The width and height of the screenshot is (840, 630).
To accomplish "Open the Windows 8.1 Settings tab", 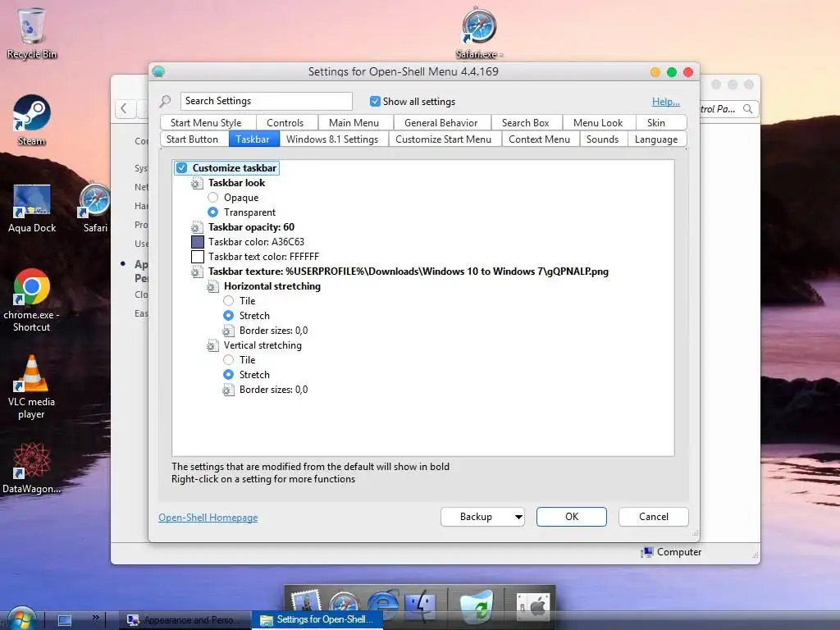I will tap(332, 139).
